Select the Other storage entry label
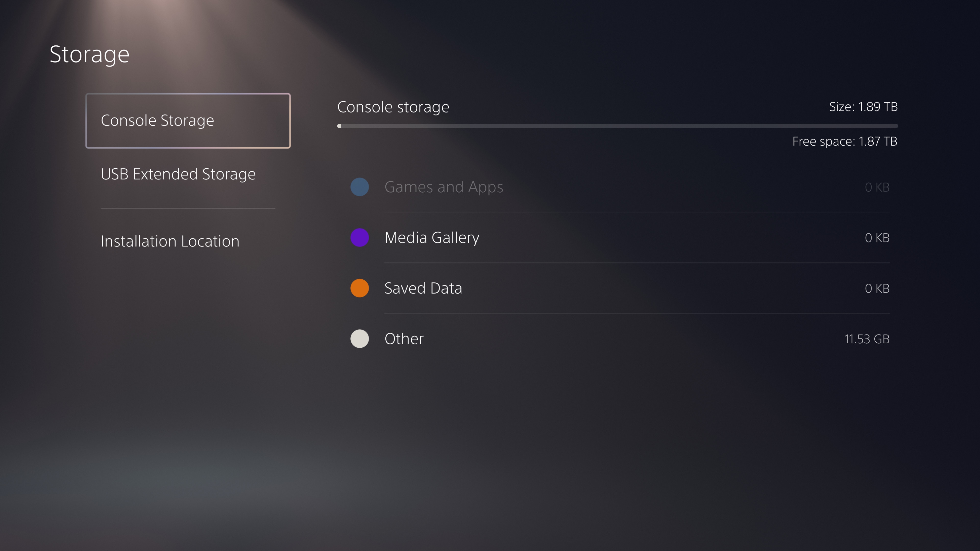This screenshot has width=980, height=551. 404,339
